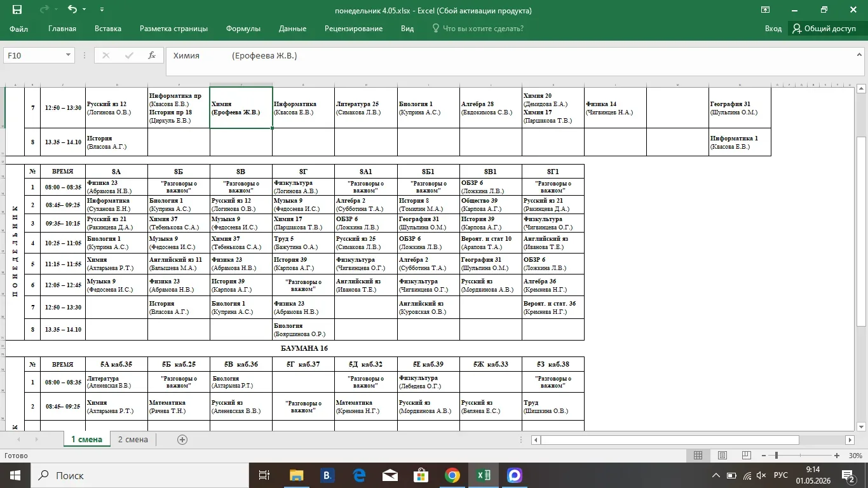The height and width of the screenshot is (488, 868).
Task: Undo the last action via the arrow icon
Action: point(72,10)
